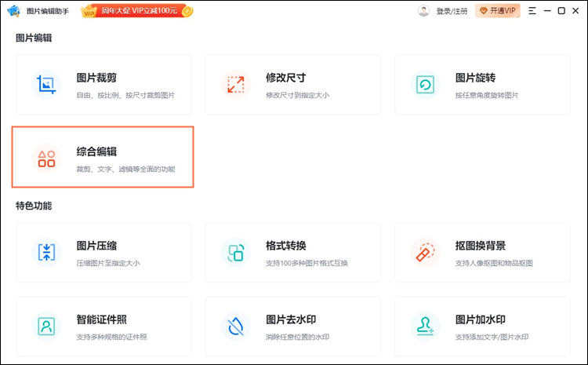
Task: Click the 抠图换背景 eraser icon
Action: point(426,252)
